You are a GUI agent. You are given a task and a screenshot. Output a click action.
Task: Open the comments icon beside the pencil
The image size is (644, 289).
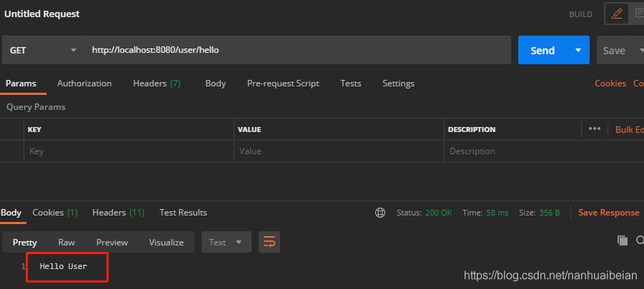click(x=638, y=14)
